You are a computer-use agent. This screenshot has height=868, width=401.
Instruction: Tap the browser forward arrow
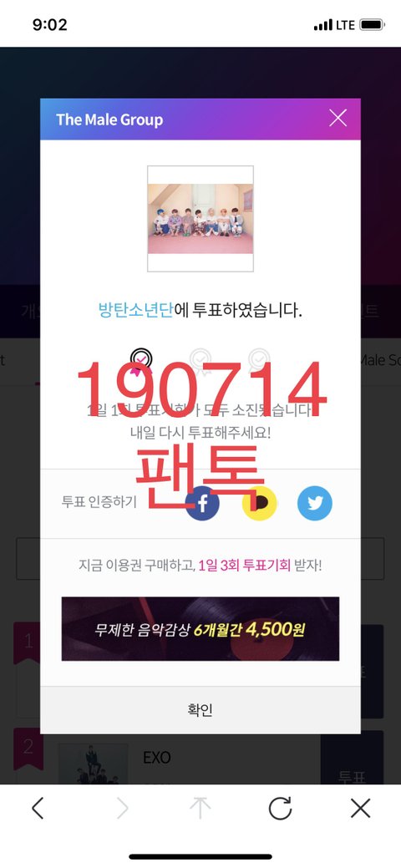pos(122,808)
